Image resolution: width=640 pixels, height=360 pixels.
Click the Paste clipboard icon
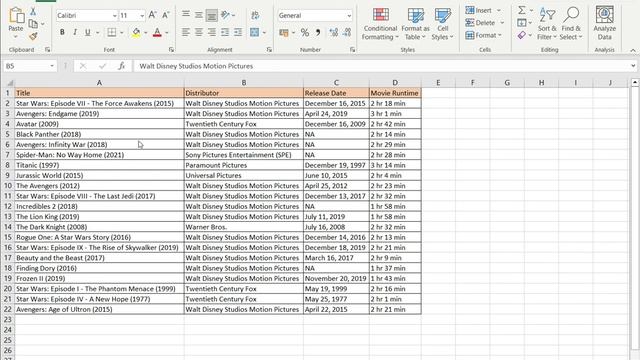pyautogui.click(x=16, y=15)
